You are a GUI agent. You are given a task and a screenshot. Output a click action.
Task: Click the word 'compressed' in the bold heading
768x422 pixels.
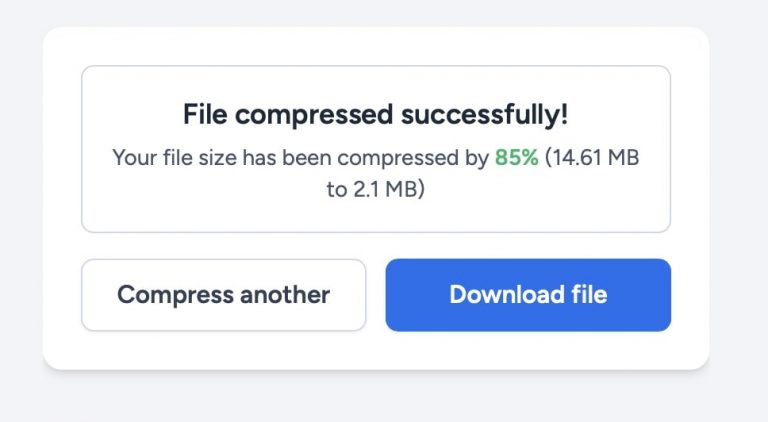314,116
